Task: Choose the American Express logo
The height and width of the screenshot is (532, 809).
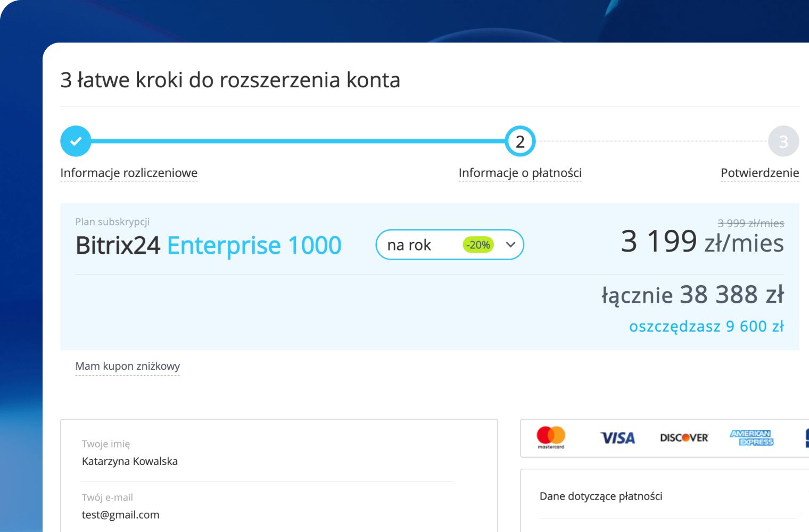Action: tap(752, 438)
